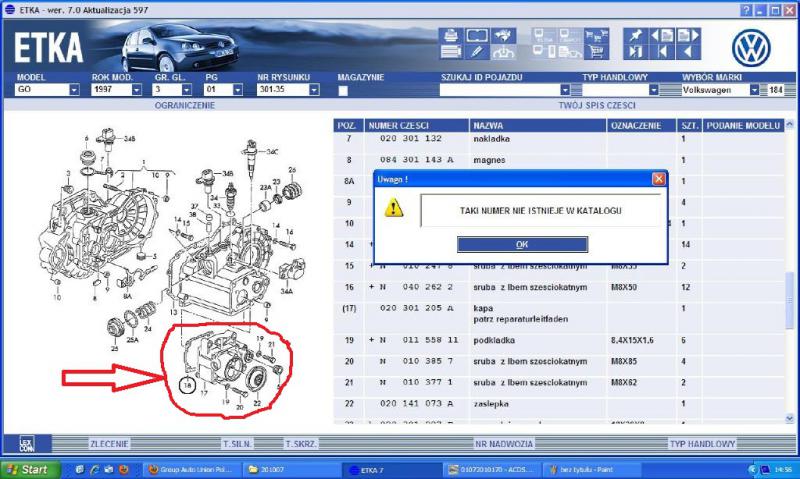Click the OGRANICZENIE label

[185, 106]
